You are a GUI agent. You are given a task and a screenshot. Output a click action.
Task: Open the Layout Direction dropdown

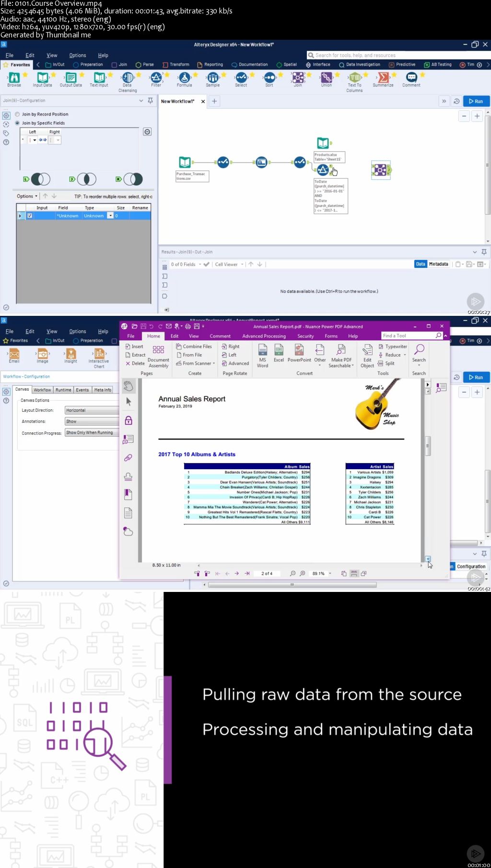click(92, 410)
